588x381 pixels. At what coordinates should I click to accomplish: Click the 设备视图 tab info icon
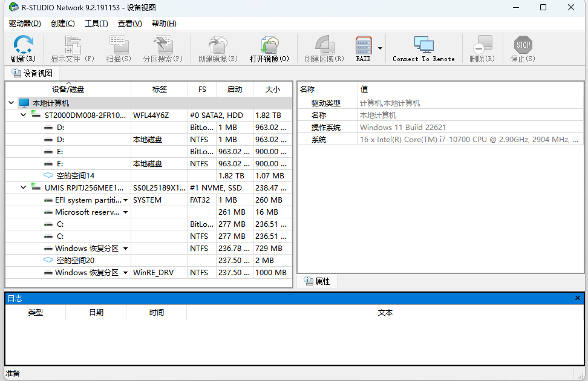point(16,73)
